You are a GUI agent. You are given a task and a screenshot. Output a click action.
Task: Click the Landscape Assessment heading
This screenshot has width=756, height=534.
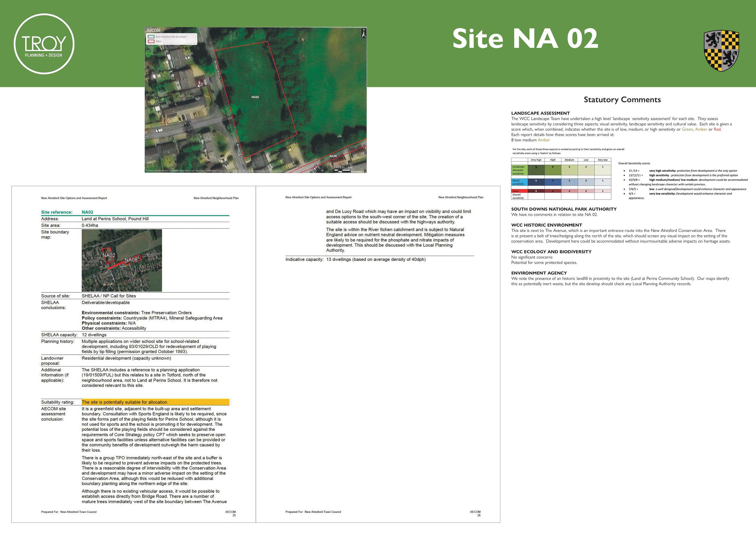pyautogui.click(x=540, y=113)
